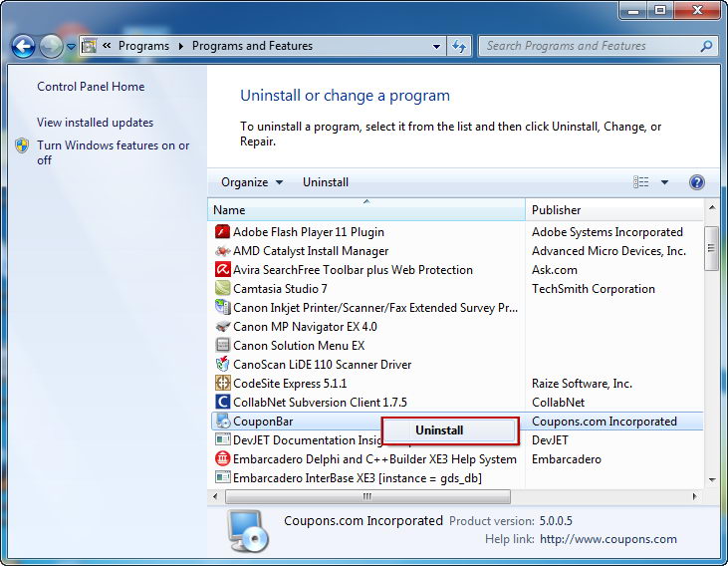Viewport: 728px width, 566px height.
Task: Expand the chevron before Programs in address bar
Action: click(107, 46)
